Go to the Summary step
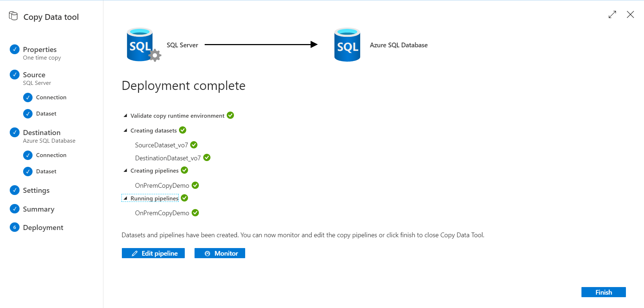Viewport: 644px width, 308px height. (39, 209)
